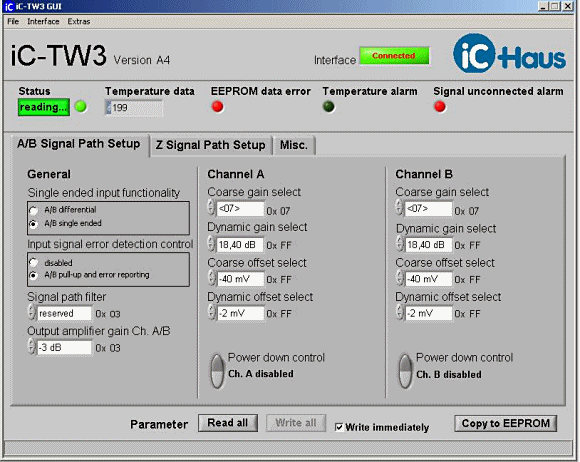Click the Channel A -2 mV offset field

click(x=240, y=313)
